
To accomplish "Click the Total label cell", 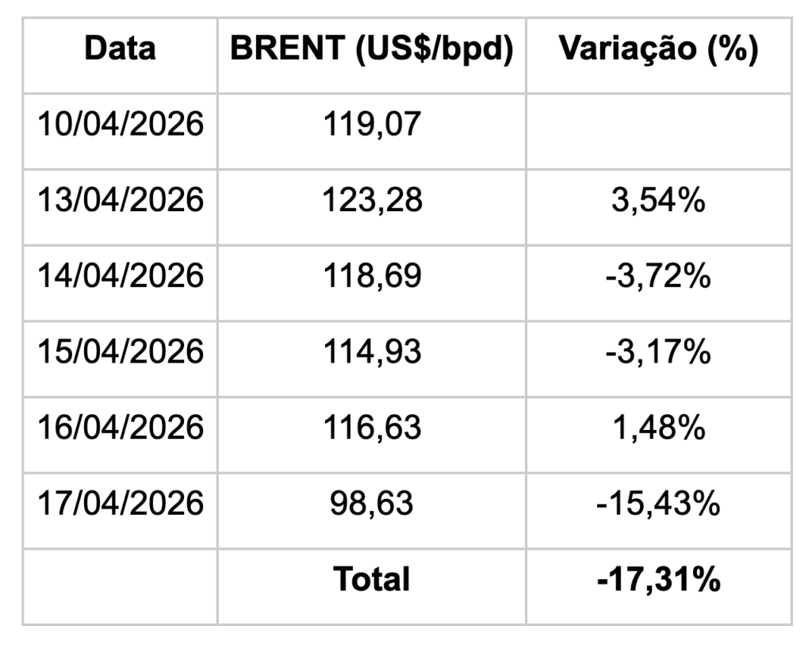I will click(x=371, y=579).
